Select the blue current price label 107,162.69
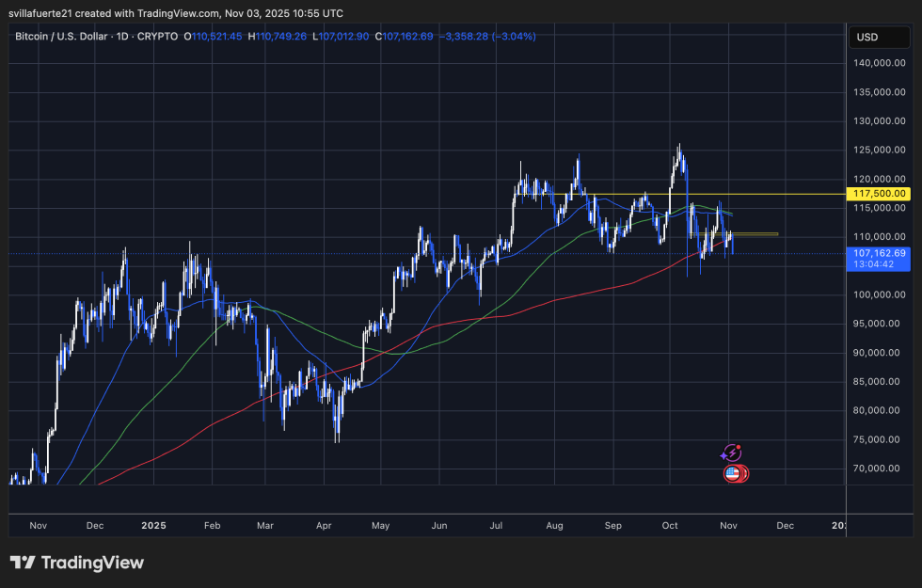This screenshot has height=588, width=922. [x=880, y=253]
